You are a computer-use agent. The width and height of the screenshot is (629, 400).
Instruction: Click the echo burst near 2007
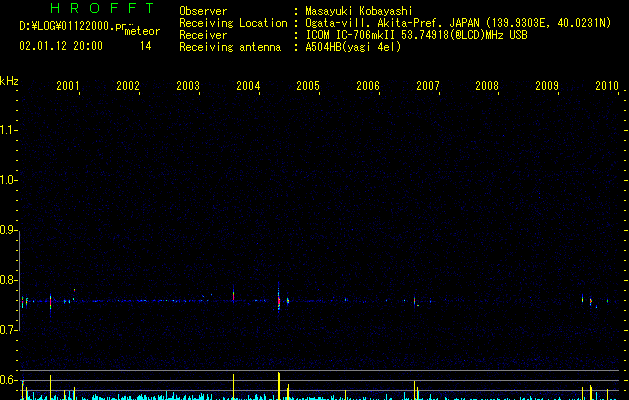pyautogui.click(x=416, y=301)
